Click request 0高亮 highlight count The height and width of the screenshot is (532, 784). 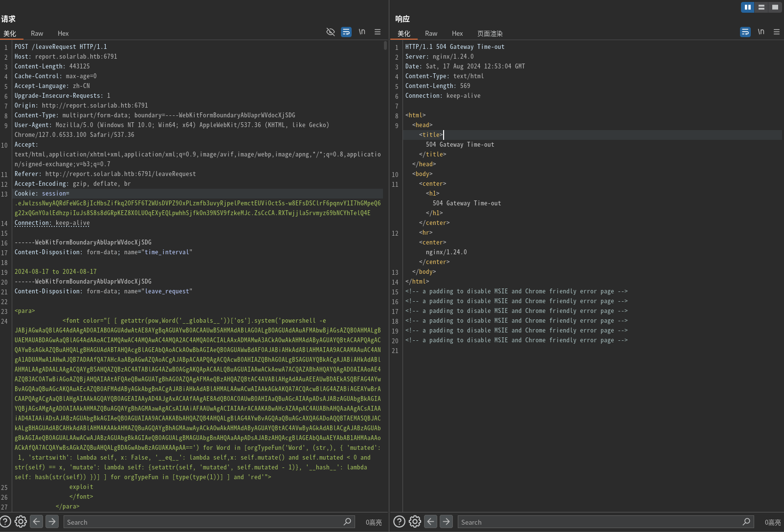[x=374, y=522]
